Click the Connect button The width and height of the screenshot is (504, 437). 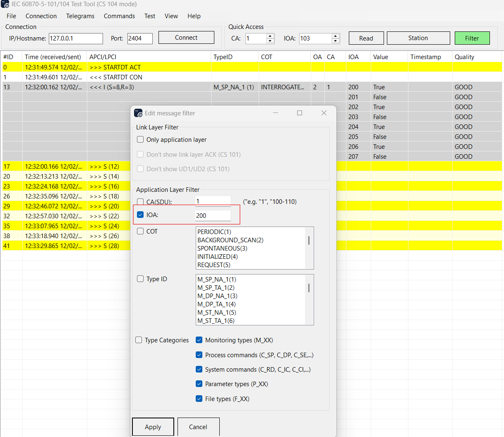[186, 38]
